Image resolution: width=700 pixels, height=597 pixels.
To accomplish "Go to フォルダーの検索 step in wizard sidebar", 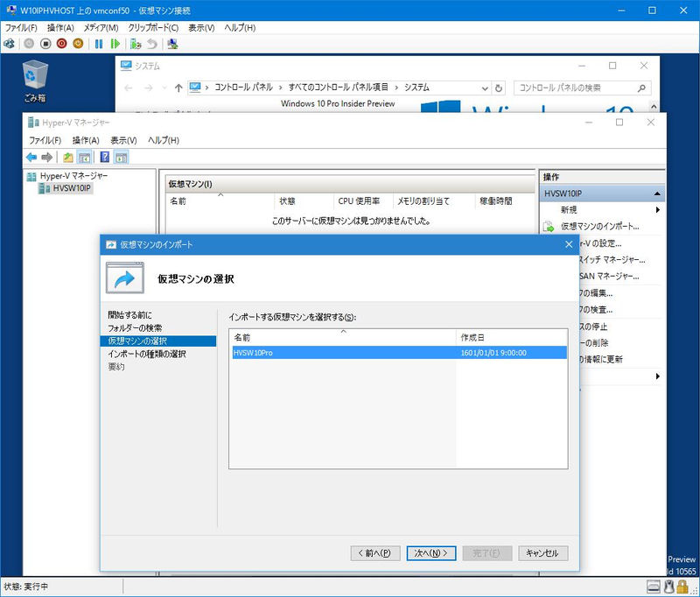I will (x=135, y=328).
